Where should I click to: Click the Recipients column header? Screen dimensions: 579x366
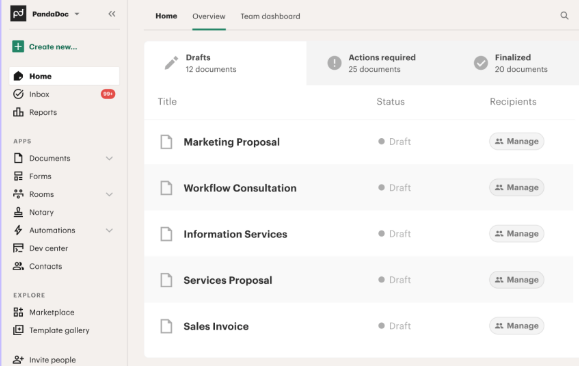[x=513, y=102]
